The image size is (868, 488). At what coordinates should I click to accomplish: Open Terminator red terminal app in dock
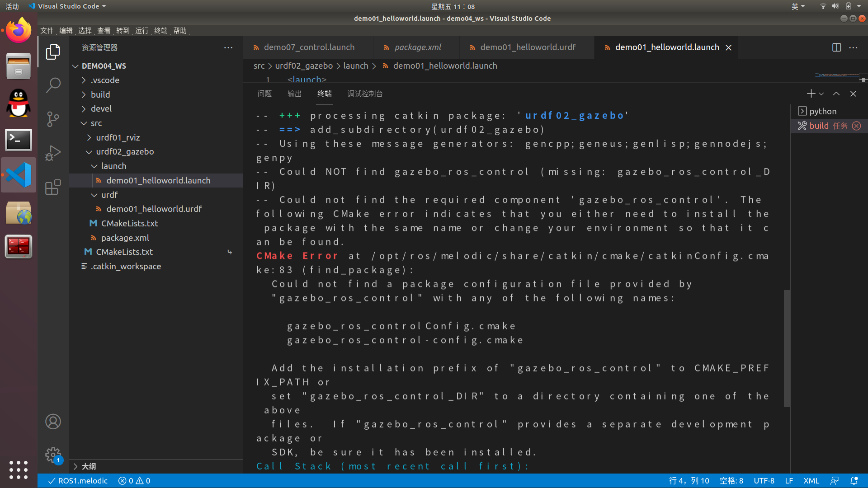point(19,247)
